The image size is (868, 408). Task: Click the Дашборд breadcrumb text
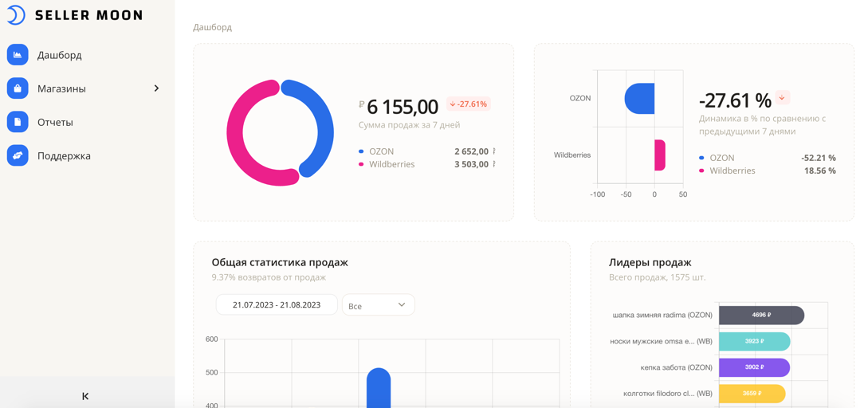coord(212,27)
